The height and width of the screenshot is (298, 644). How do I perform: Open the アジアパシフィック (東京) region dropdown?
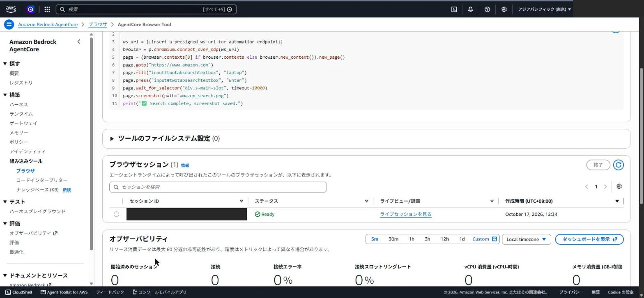pyautogui.click(x=544, y=9)
